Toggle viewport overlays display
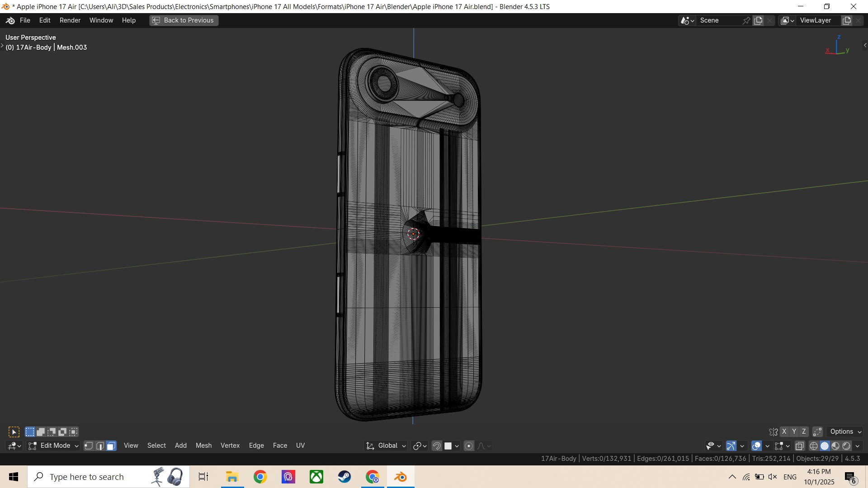 click(756, 446)
